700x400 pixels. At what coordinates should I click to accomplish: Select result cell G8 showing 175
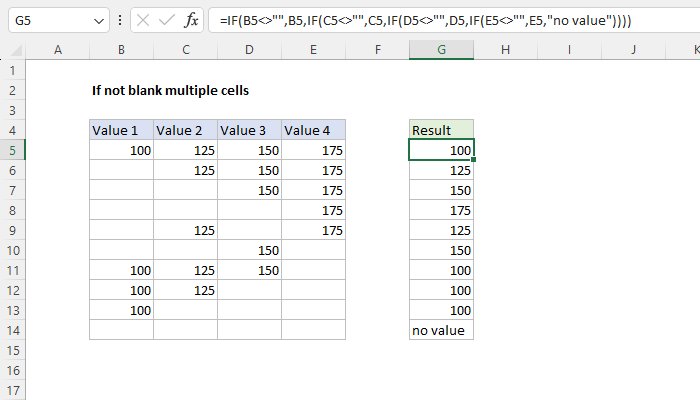[442, 210]
